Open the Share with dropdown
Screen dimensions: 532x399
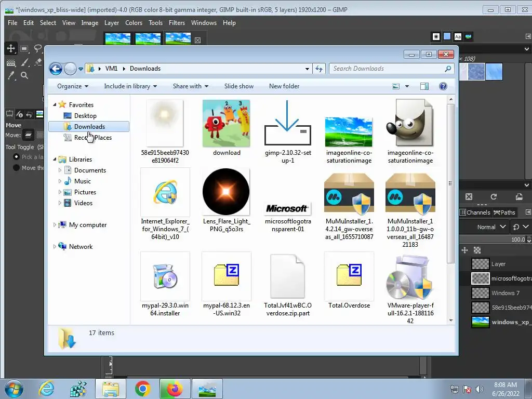pos(190,86)
